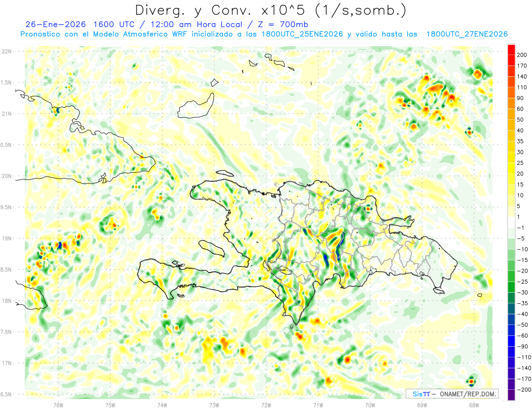Click the '-200' color scale value
The width and height of the screenshot is (532, 411).
tap(524, 389)
